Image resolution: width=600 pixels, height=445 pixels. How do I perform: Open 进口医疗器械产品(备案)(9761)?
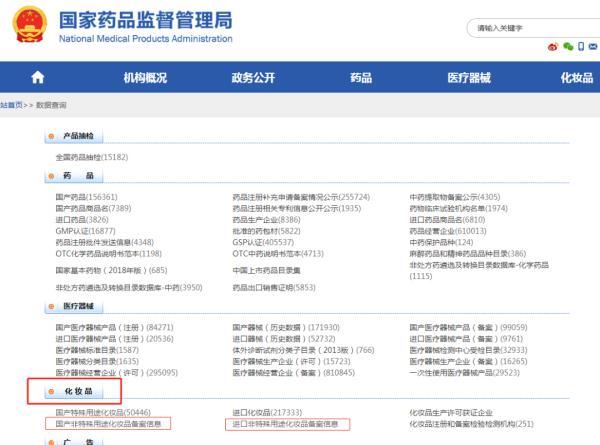(466, 339)
